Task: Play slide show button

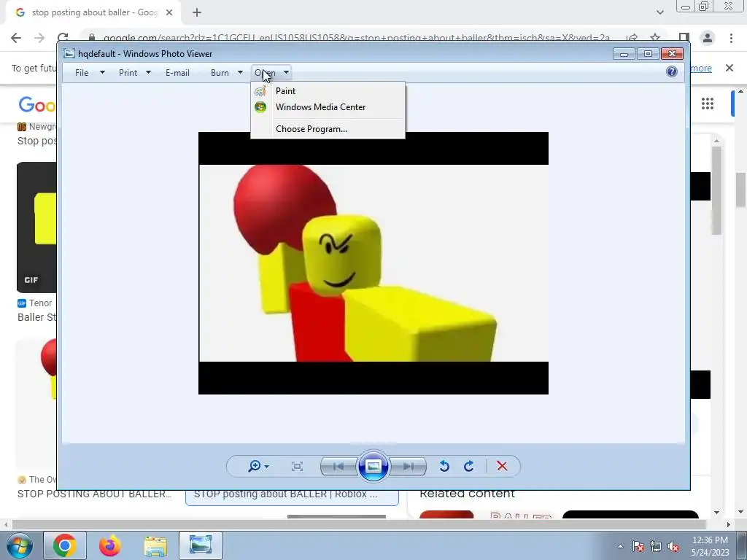Action: click(x=373, y=466)
